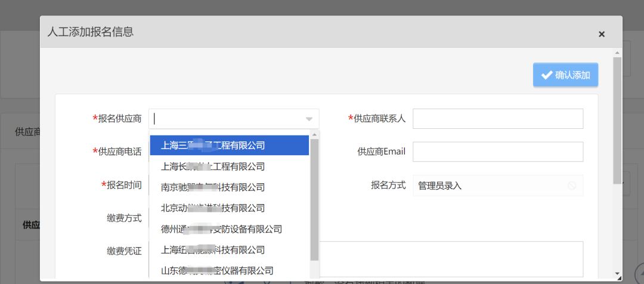Image resolution: width=644 pixels, height=284 pixels.
Task: Click the 确认添加 confirm button
Action: [x=565, y=75]
